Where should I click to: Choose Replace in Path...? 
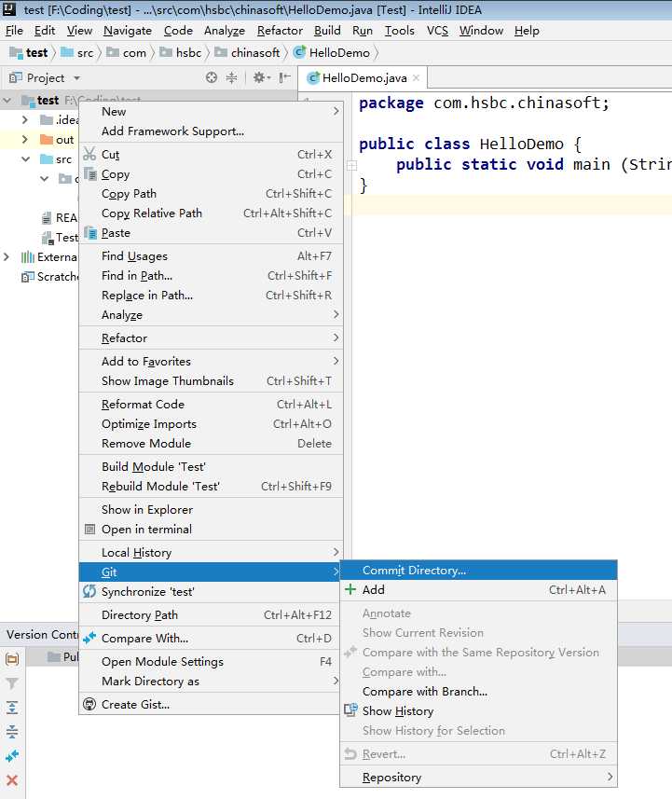[x=211, y=295]
